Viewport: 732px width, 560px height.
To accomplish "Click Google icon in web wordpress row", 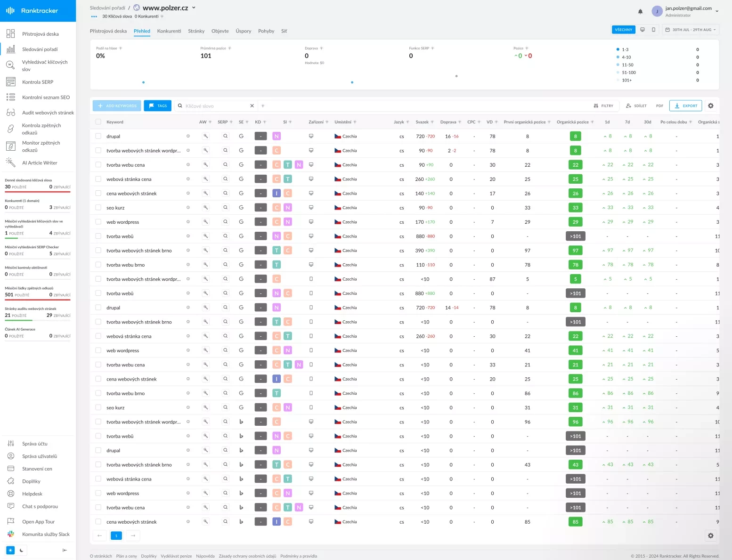I will click(241, 222).
